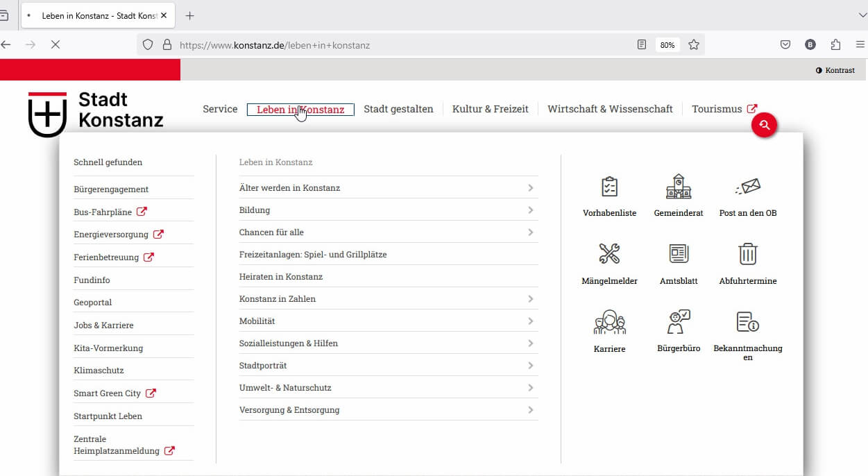Expand the Mobilität submenu chevron
The image size is (868, 476).
pyautogui.click(x=530, y=321)
